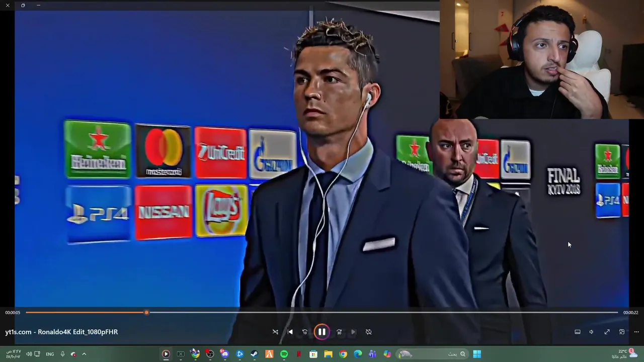The width and height of the screenshot is (644, 362).
Task: Click the microphone icon in the system tray
Action: (x=62, y=354)
